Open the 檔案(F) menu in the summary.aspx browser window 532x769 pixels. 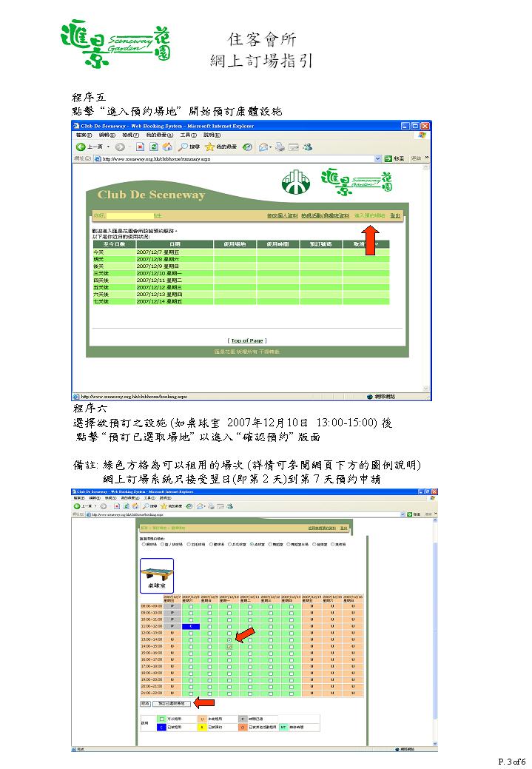[84, 135]
